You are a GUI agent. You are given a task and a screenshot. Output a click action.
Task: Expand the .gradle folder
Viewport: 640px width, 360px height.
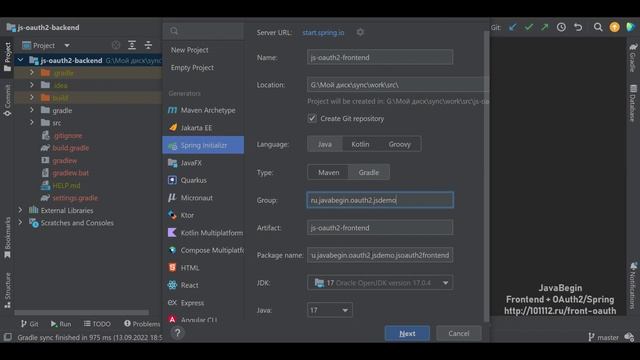pyautogui.click(x=32, y=73)
